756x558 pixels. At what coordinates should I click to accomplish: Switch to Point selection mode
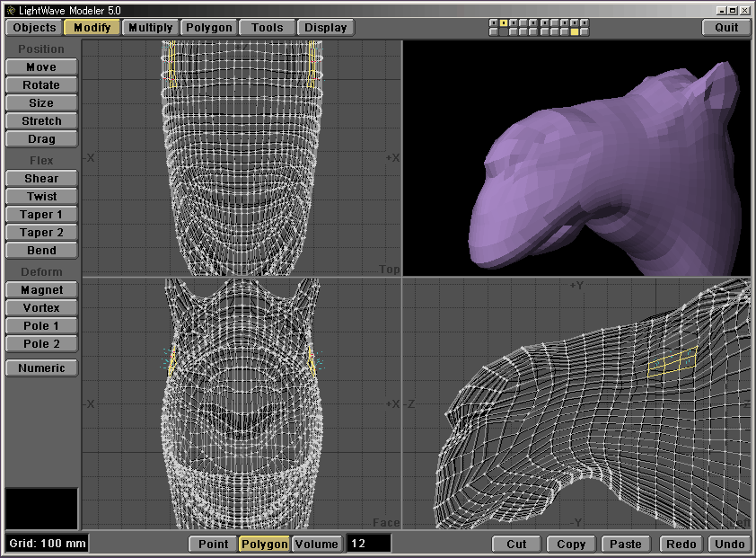tap(213, 544)
